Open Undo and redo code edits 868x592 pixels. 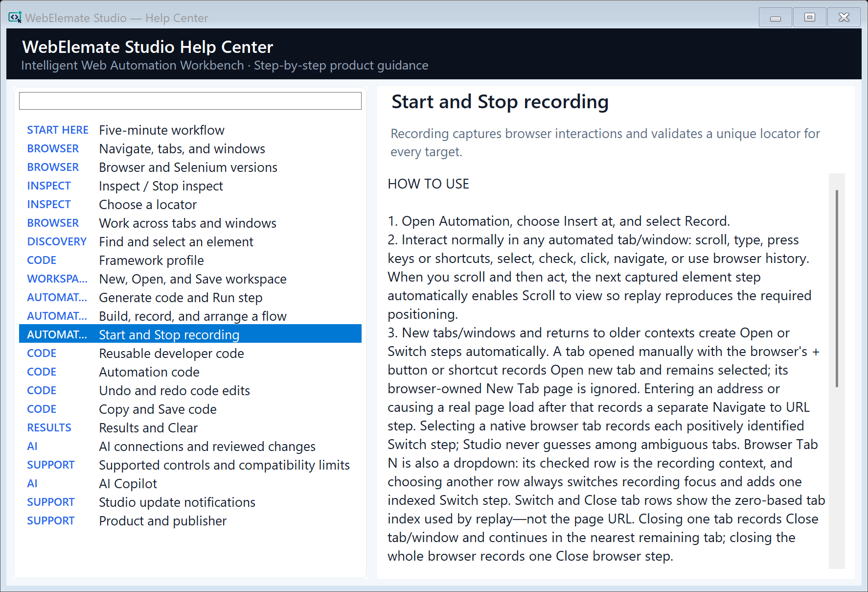tap(190, 391)
